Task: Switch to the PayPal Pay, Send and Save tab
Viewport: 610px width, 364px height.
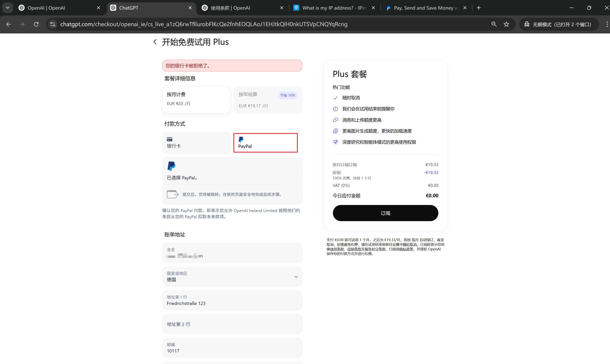Action: [426, 8]
